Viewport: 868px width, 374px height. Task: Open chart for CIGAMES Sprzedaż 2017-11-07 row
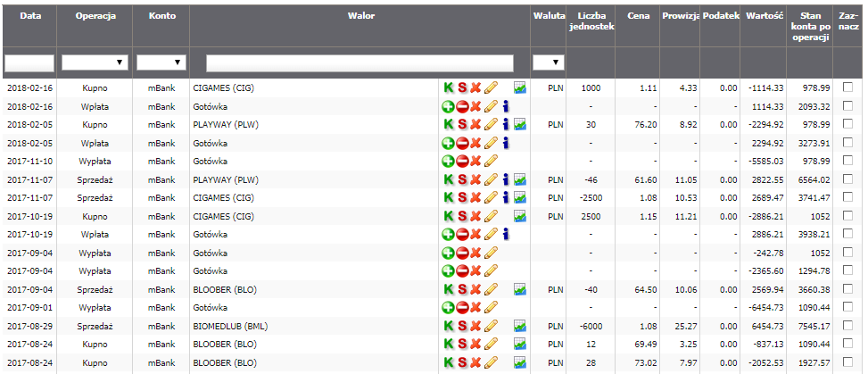[520, 197]
